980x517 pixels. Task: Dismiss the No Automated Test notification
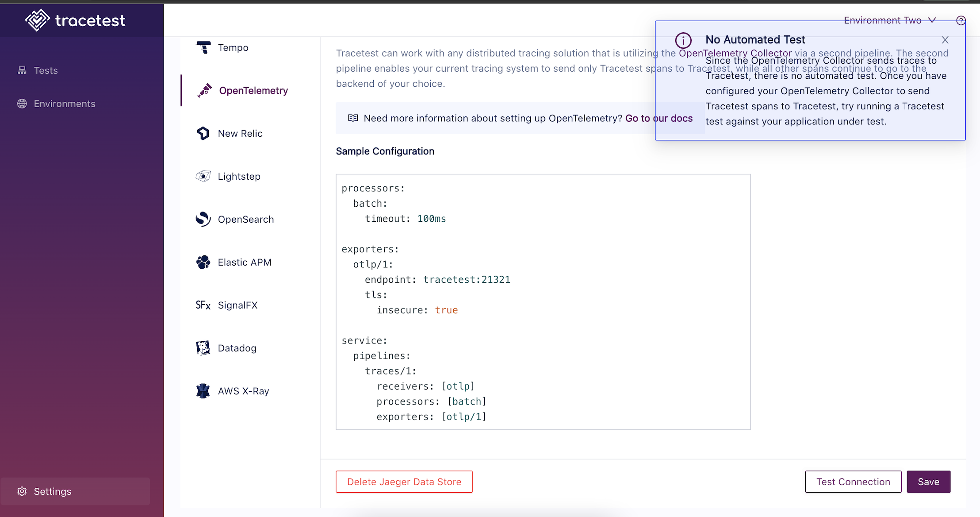[945, 40]
